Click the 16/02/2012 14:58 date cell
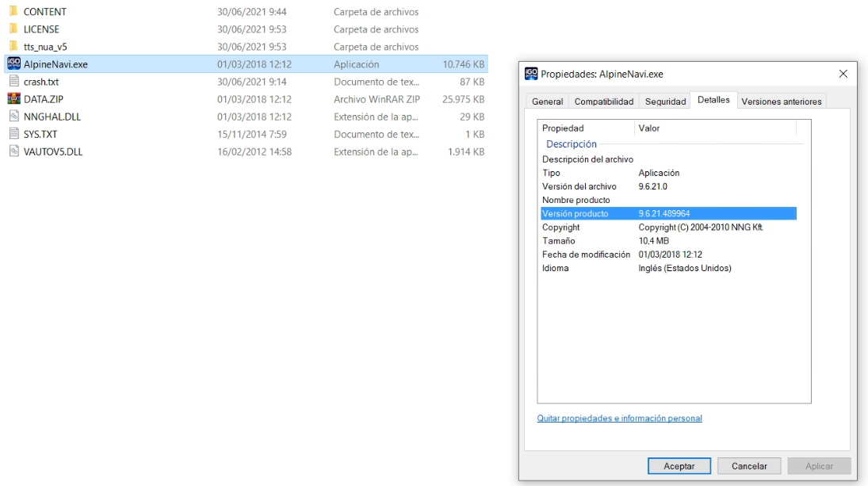The image size is (868, 486). coord(254,151)
